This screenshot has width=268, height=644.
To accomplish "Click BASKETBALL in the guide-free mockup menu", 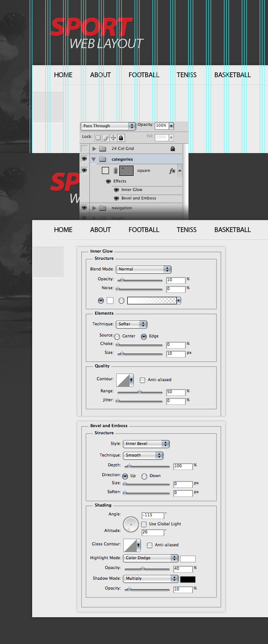I will coord(232,230).
